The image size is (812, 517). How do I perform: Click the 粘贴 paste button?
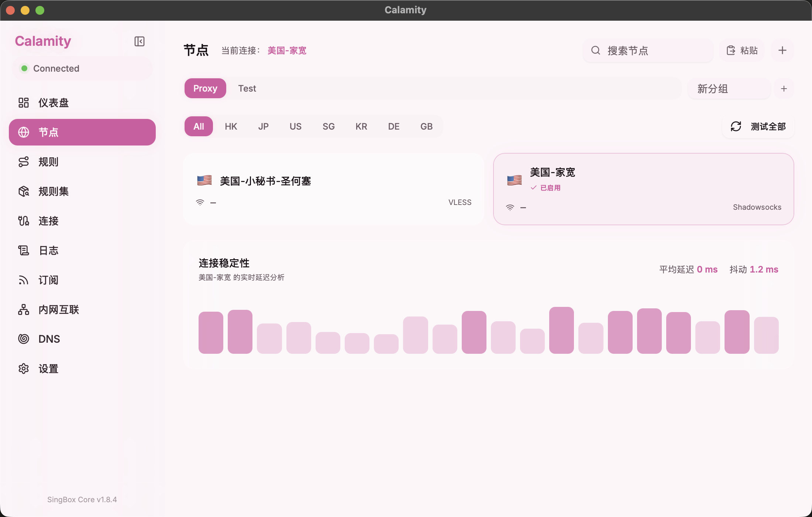click(742, 51)
